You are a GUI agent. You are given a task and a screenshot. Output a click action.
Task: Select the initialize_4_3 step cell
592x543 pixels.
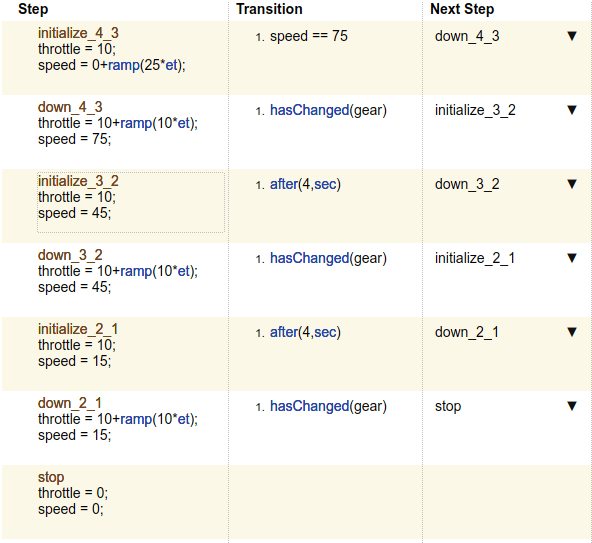pyautogui.click(x=115, y=58)
